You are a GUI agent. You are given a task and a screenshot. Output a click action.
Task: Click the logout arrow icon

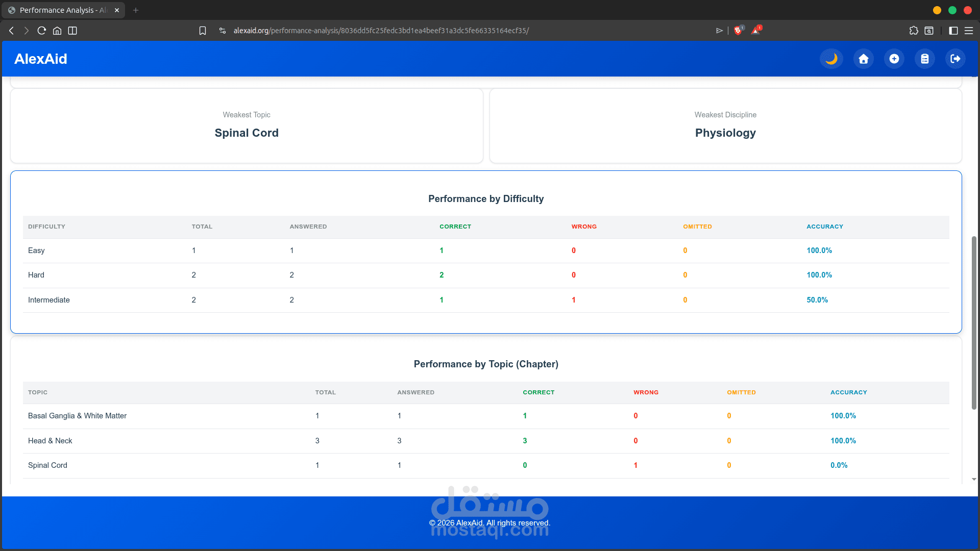coord(955,59)
